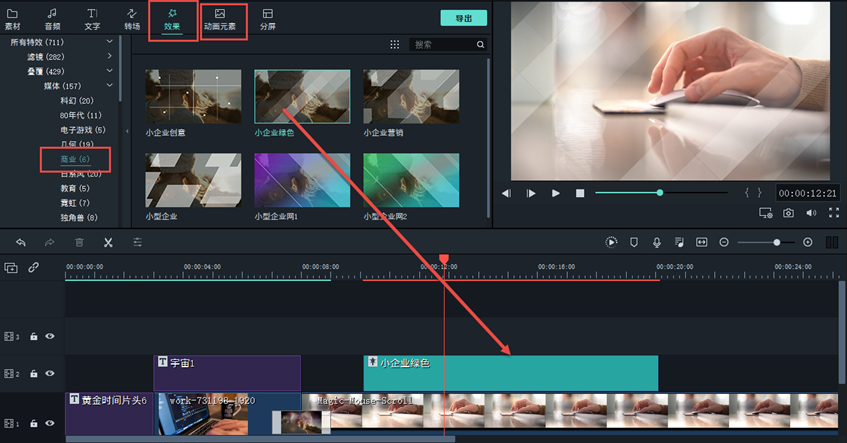Select the 小企业创意 effect thumbnail

193,97
